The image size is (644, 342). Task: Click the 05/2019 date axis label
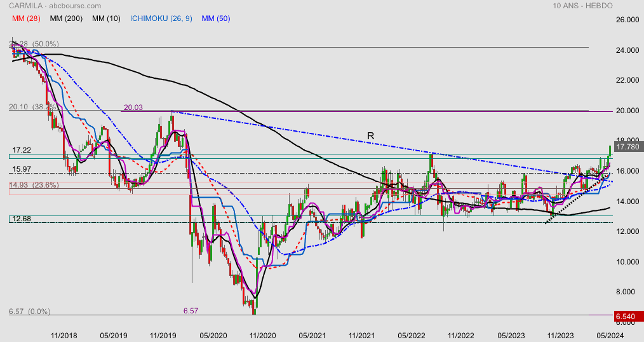click(113, 336)
